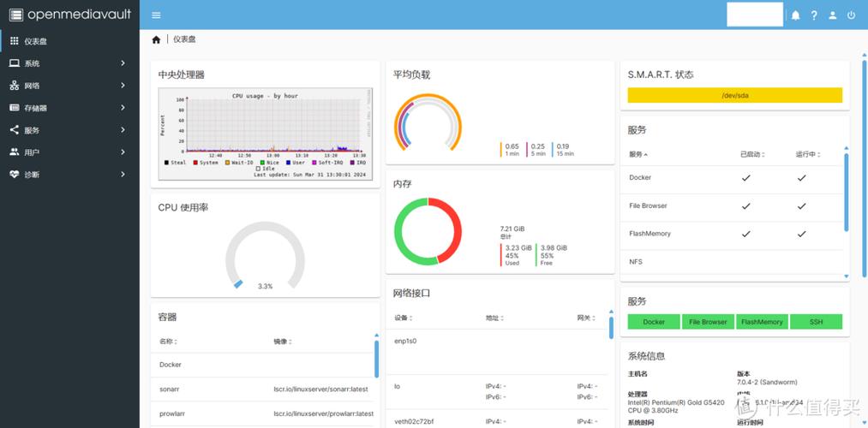
Task: Toggle the hamburger navigation menu
Action: click(156, 15)
